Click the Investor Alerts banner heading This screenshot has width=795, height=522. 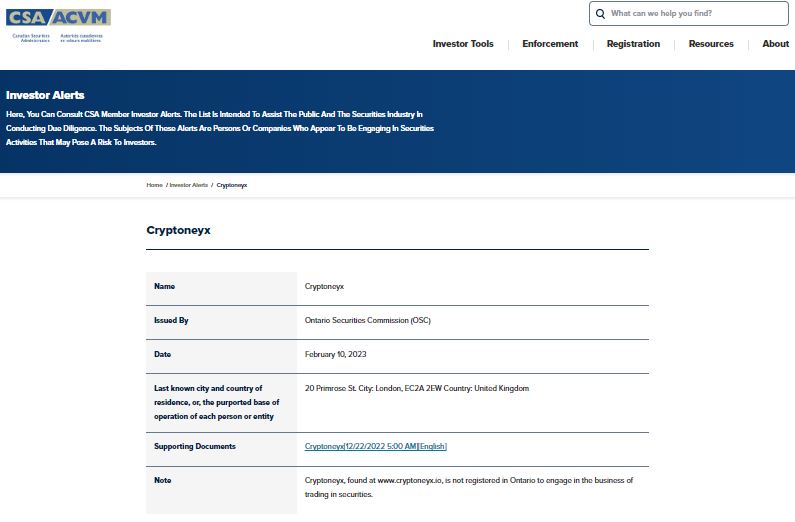tap(45, 95)
